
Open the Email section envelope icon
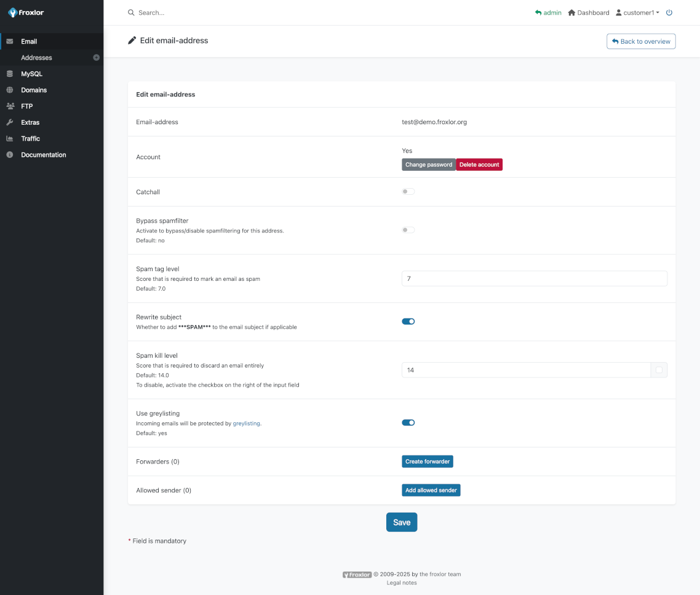10,41
